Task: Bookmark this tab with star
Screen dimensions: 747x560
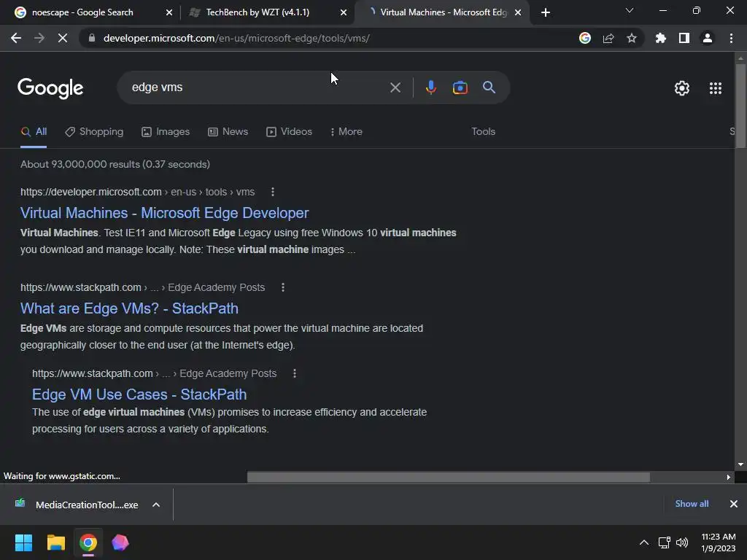Action: (x=632, y=38)
